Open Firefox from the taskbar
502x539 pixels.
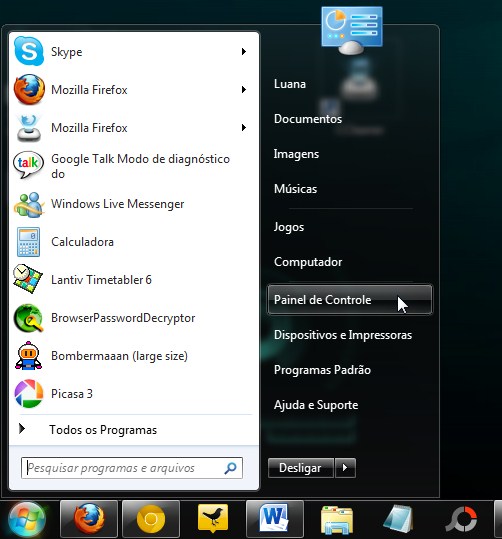coord(89,519)
